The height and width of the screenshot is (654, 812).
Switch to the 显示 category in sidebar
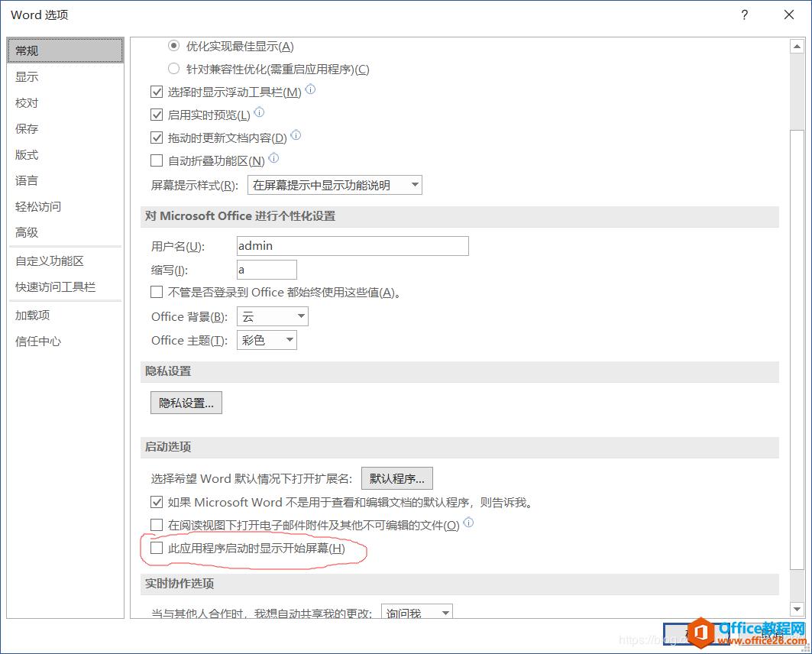(x=27, y=76)
